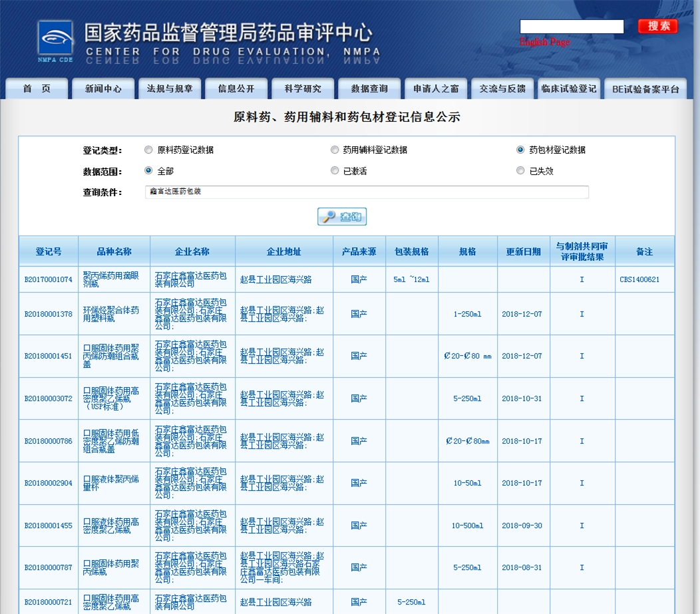
Task: Open the 首页 navigation tab
Action: [x=37, y=88]
